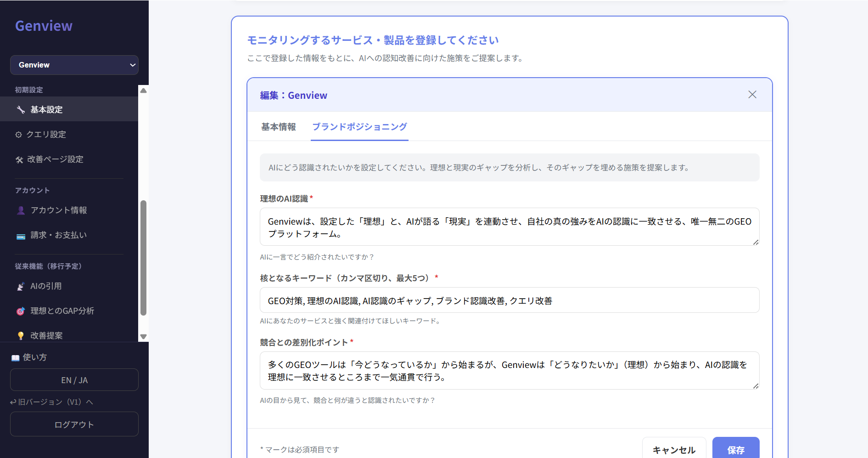
Task: Click the target icon beside 理想とのGAP分析
Action: tap(21, 311)
